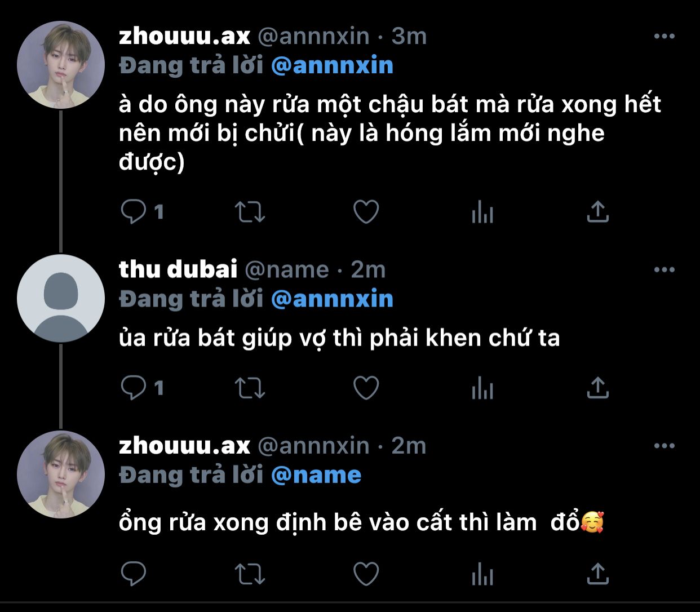The height and width of the screenshot is (612, 700).
Task: Open more options on first zhouuu.ax tweet
Action: [664, 37]
